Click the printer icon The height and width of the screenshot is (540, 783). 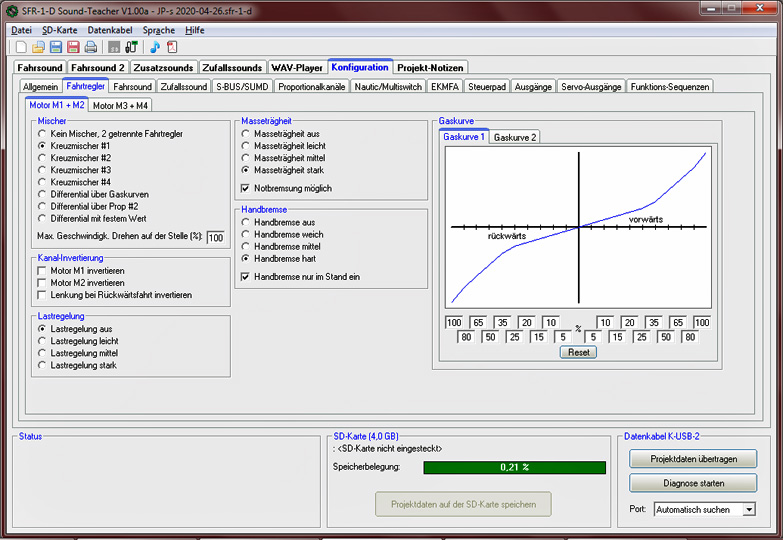[x=90, y=47]
